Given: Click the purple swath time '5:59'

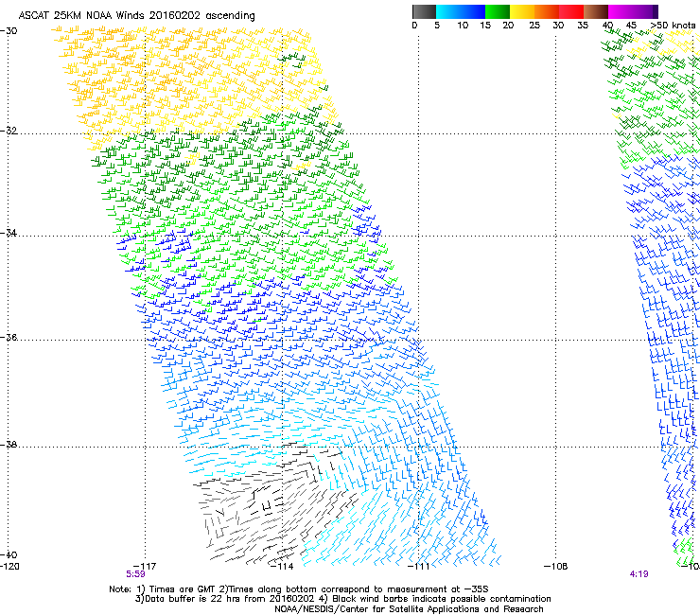Looking at the screenshot, I should [135, 574].
